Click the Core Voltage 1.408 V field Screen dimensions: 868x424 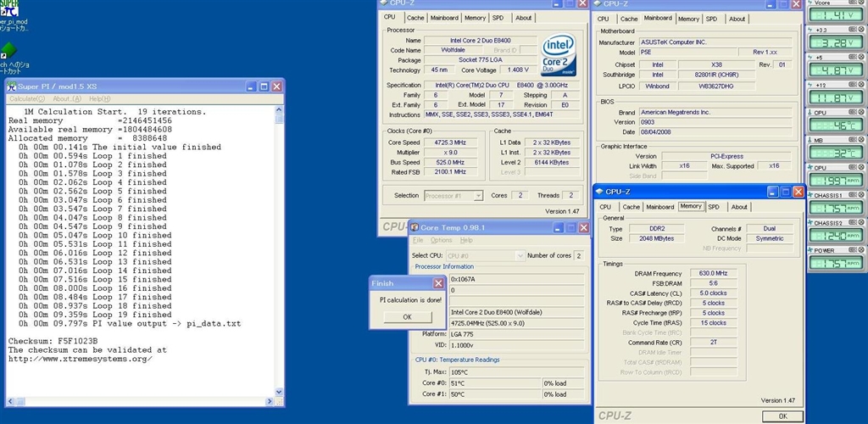point(518,70)
